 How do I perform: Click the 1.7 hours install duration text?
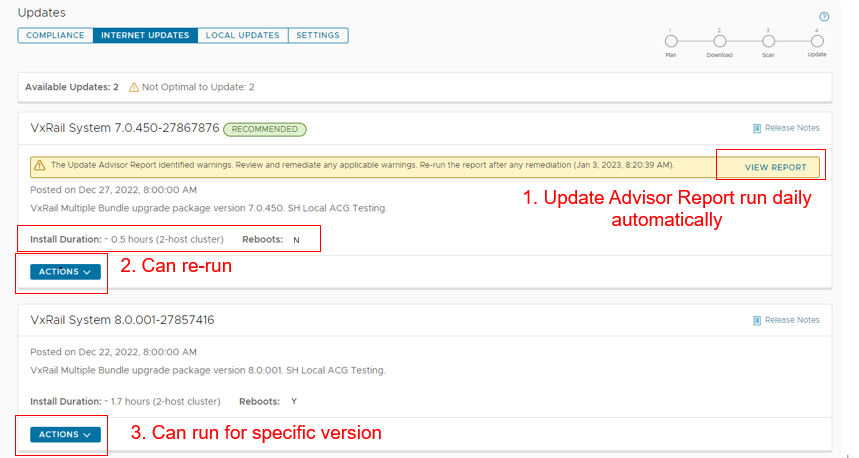(x=163, y=402)
